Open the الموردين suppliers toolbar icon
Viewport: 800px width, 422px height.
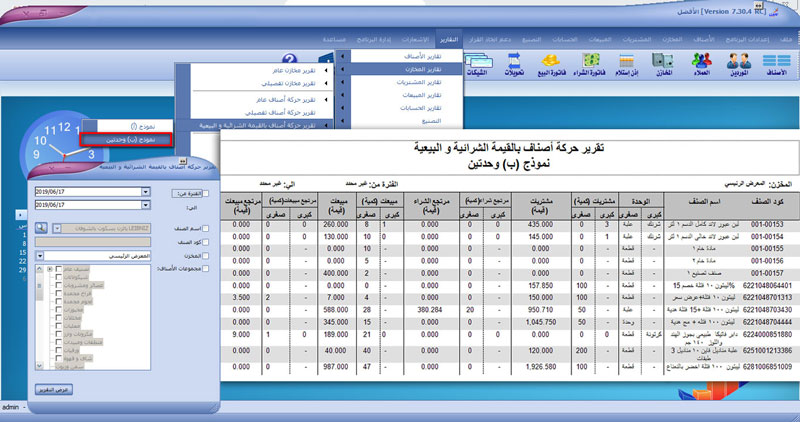pyautogui.click(x=738, y=65)
